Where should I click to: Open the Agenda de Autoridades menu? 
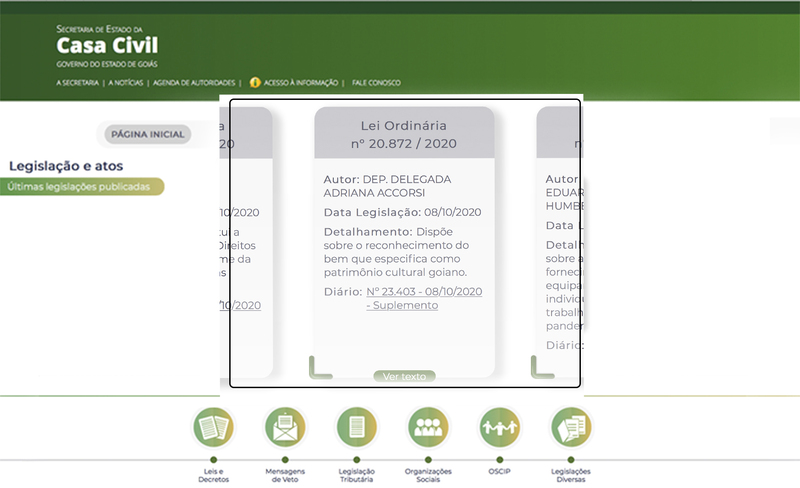(195, 83)
